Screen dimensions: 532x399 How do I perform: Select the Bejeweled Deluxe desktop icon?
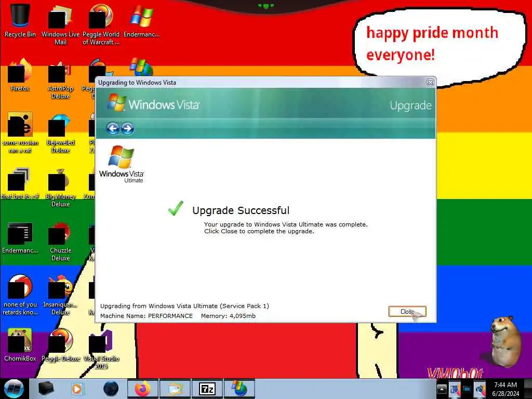(60, 132)
